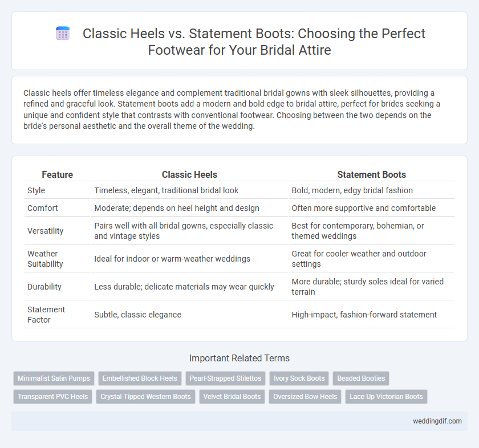479x448 pixels.
Task: Click the article title heading
Action: click(254, 42)
